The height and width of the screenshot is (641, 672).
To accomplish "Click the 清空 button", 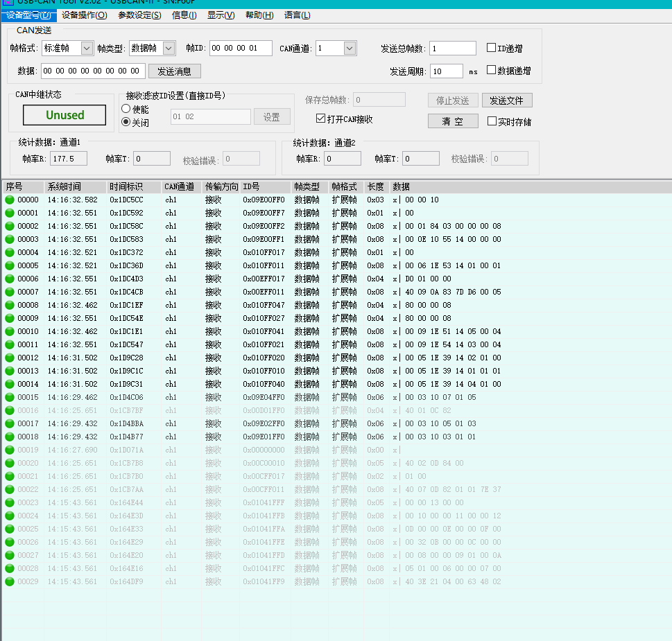I will point(453,121).
